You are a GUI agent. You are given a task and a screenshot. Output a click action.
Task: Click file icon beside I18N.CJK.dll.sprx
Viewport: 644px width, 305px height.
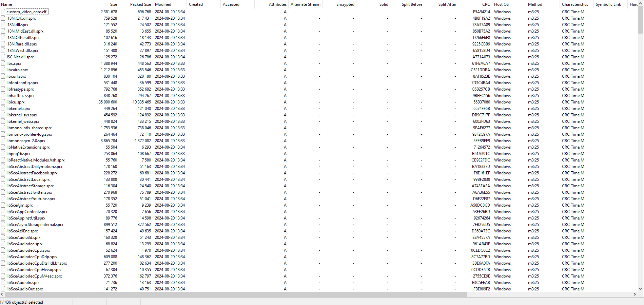(x=3, y=18)
